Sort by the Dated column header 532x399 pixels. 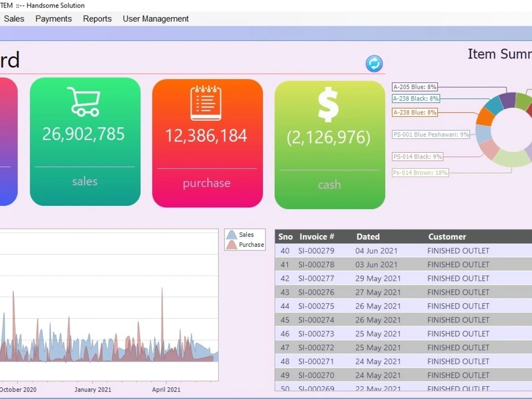point(368,237)
